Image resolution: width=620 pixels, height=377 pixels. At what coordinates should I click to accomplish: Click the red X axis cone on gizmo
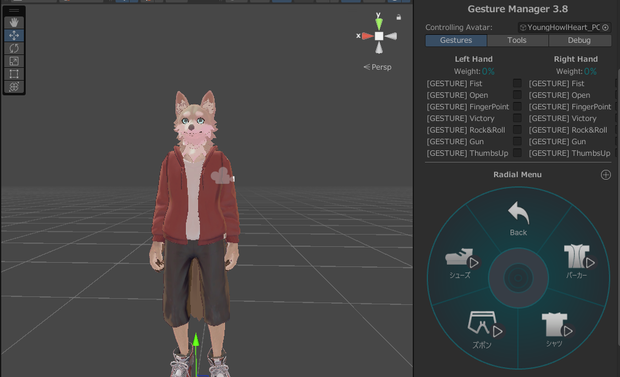(367, 36)
